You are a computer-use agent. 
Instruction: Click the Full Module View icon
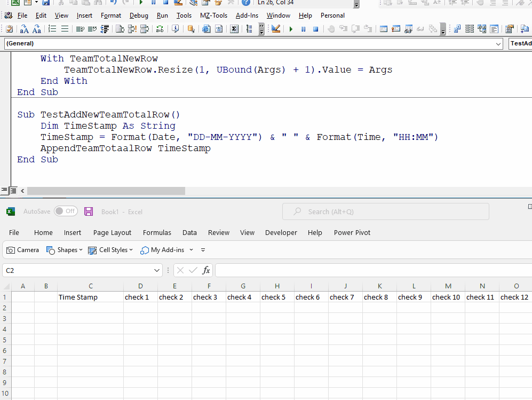(x=13, y=191)
